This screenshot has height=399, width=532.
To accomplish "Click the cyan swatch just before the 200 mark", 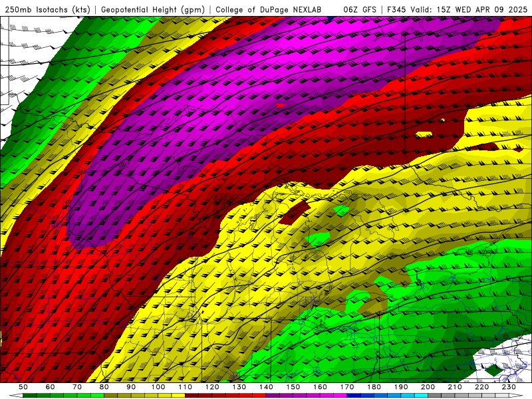I will [421, 396].
